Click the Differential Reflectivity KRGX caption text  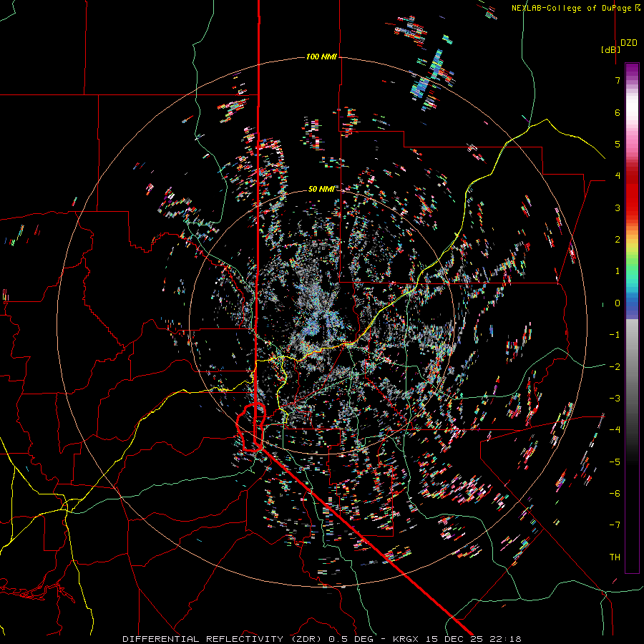pos(321,639)
